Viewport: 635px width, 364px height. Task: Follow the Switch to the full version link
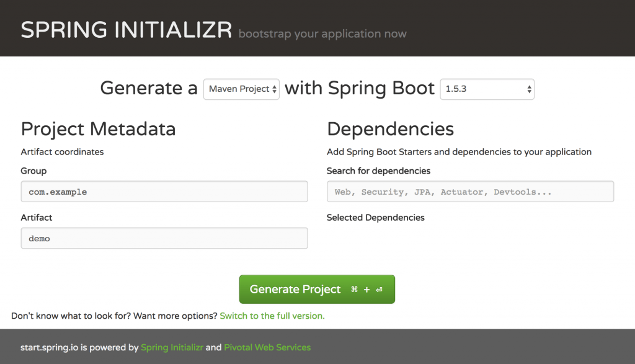point(272,316)
